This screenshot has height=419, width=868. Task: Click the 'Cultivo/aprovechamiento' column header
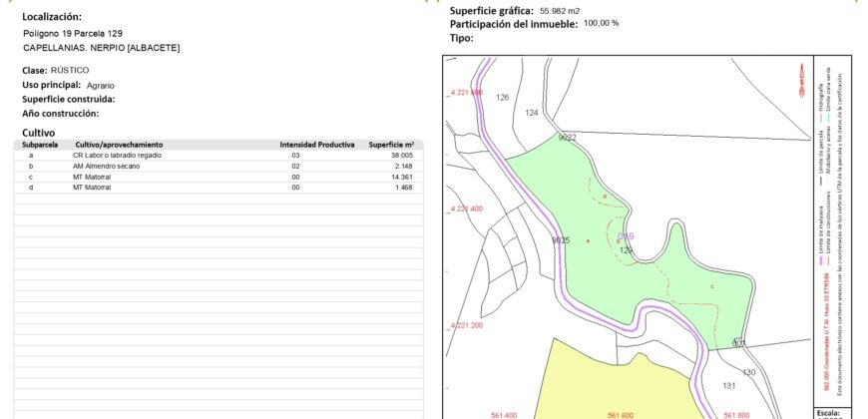119,145
